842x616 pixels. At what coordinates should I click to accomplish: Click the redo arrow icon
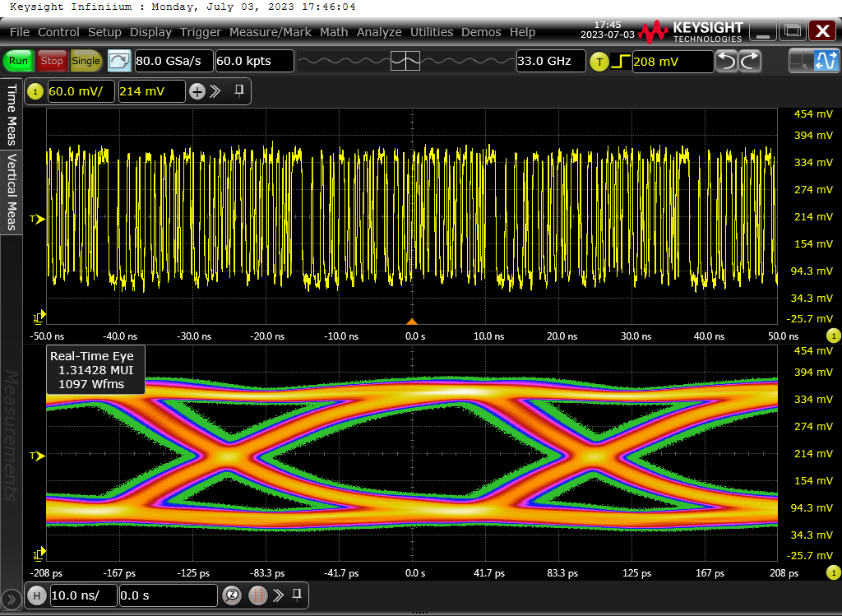point(750,61)
